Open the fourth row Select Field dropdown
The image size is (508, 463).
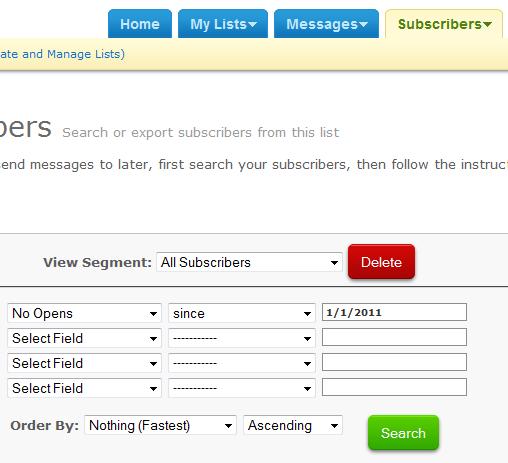(84, 388)
